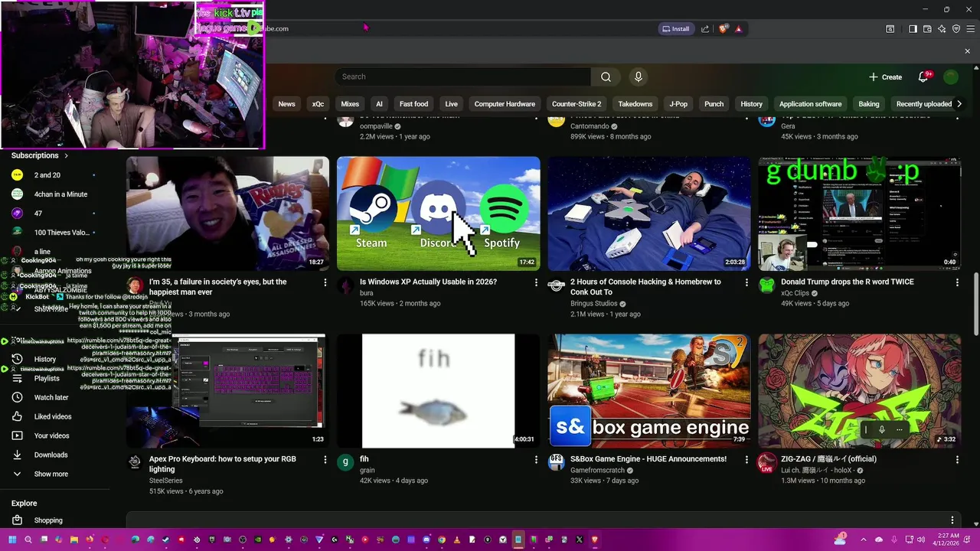The height and width of the screenshot is (551, 980).
Task: Click the Brave VPN shield icon
Action: pyautogui.click(x=956, y=29)
